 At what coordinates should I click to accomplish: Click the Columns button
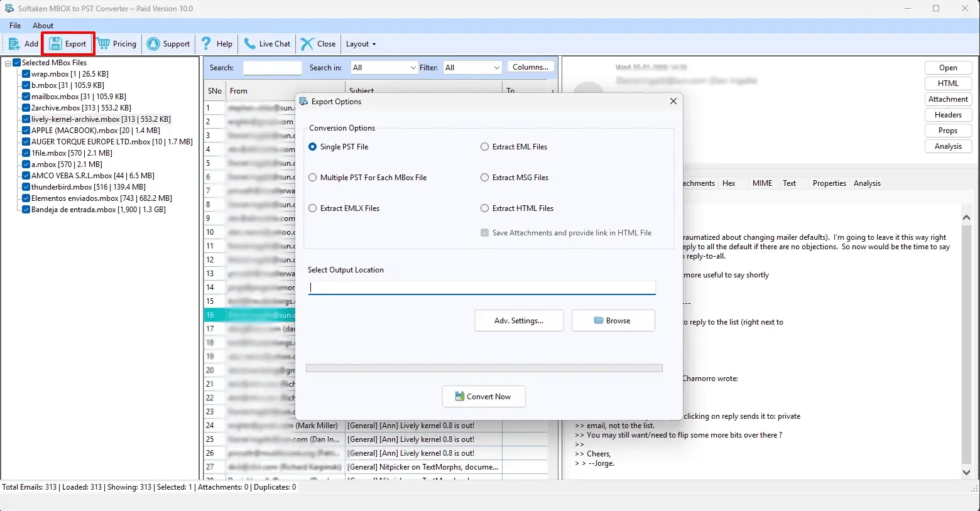pos(531,67)
